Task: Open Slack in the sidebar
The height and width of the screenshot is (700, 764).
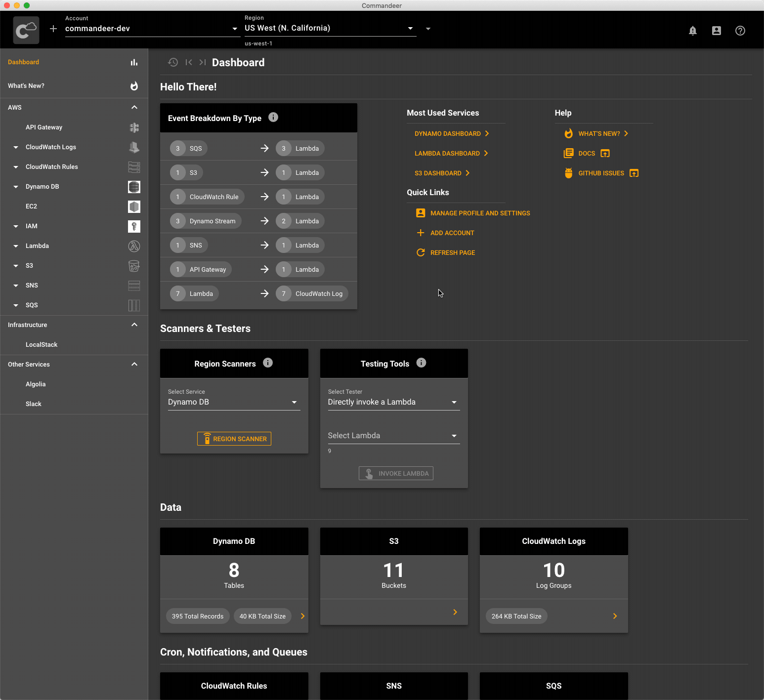Action: [34, 404]
